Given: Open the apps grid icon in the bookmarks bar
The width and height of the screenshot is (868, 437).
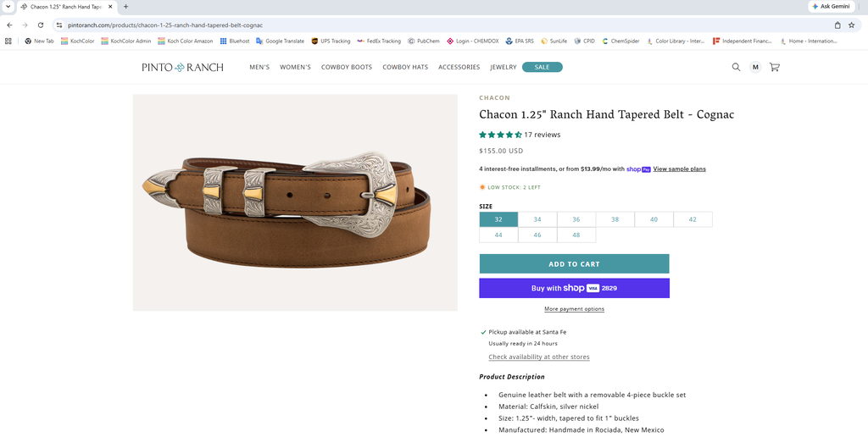Looking at the screenshot, I should 8,41.
